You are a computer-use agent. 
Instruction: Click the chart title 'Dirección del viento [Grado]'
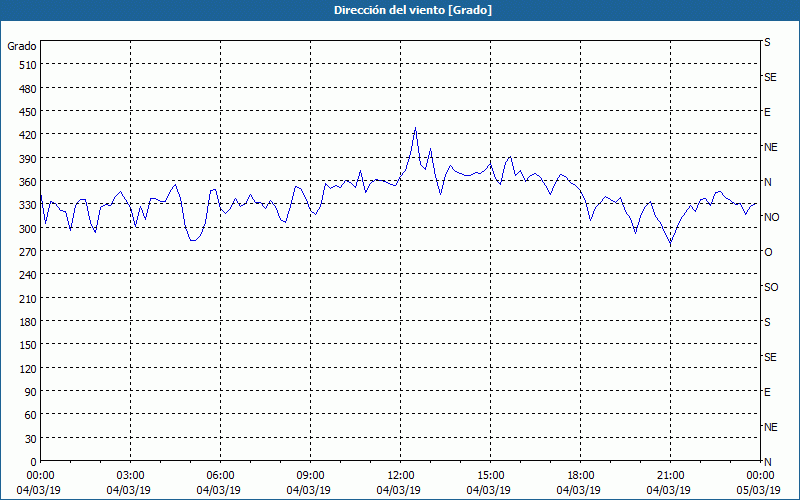(x=413, y=10)
